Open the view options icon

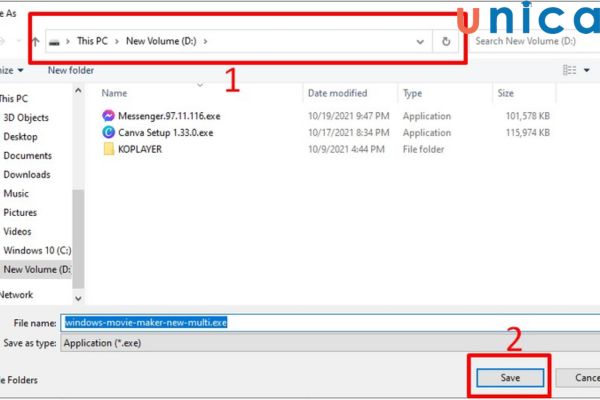pos(569,70)
